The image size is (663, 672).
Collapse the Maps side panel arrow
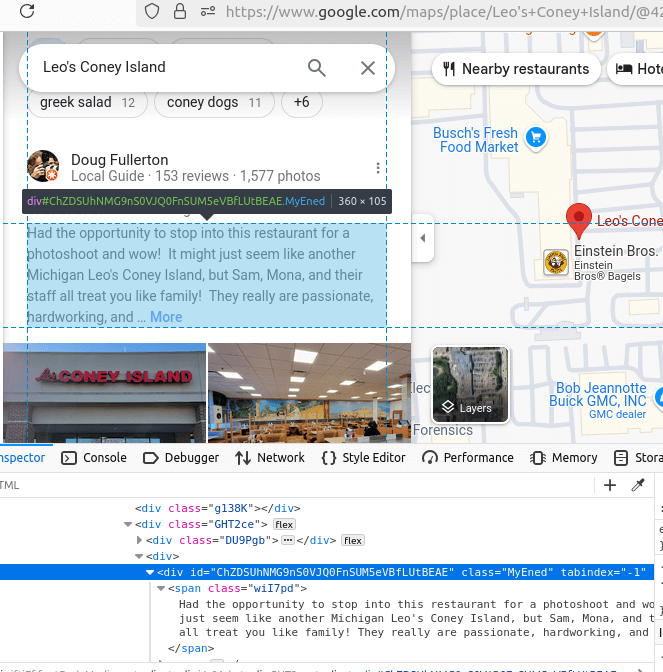point(423,238)
